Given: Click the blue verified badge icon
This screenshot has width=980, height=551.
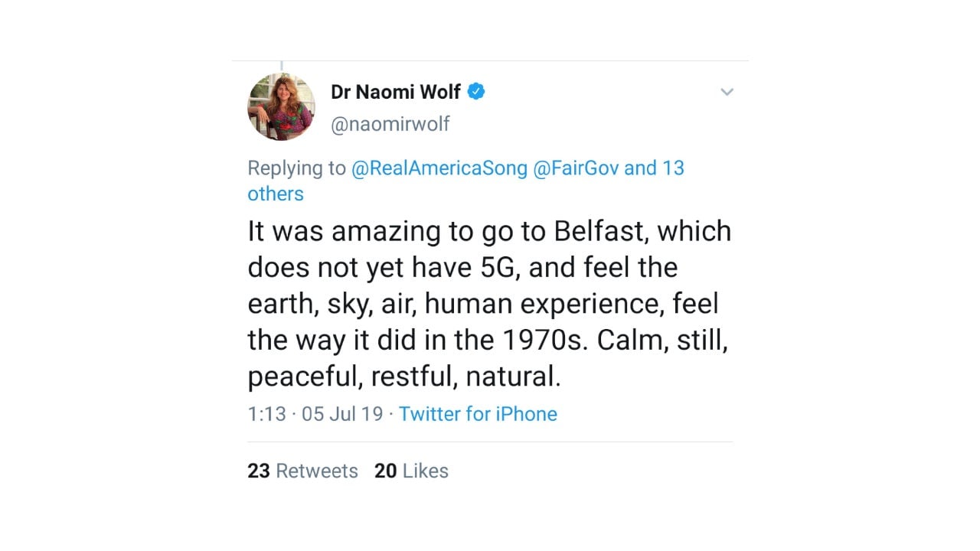Looking at the screenshot, I should tap(476, 93).
